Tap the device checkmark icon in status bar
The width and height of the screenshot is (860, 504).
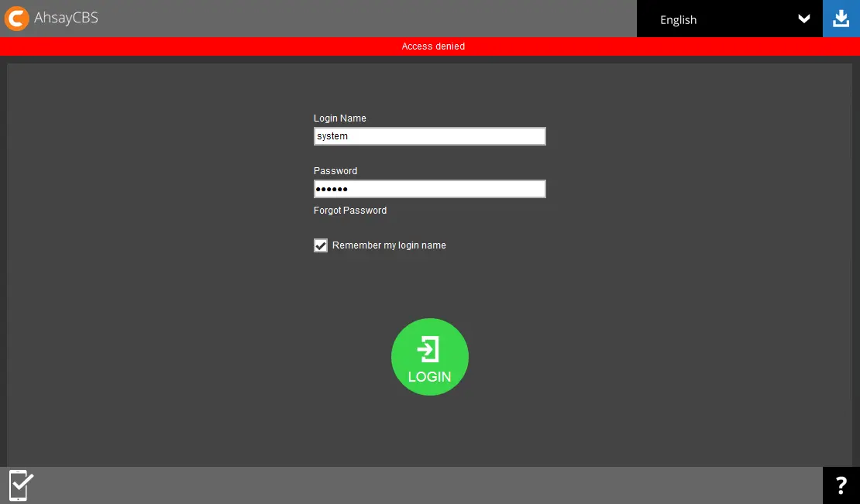[x=19, y=485]
